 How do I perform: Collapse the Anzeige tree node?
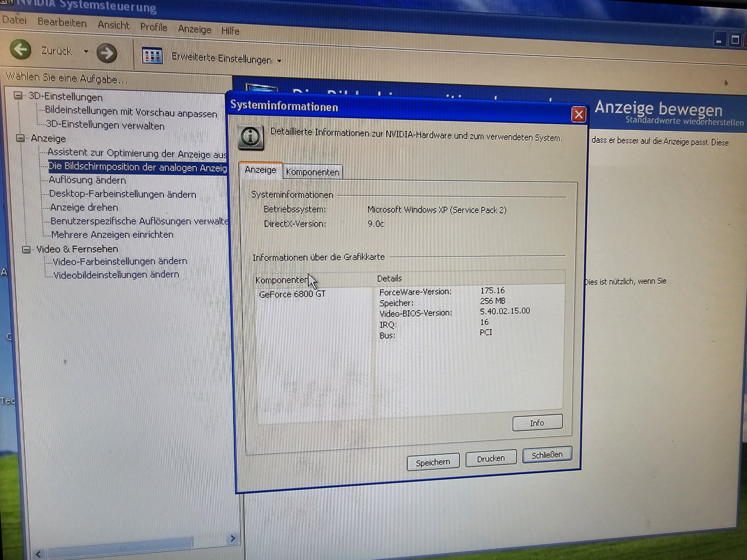(21, 138)
